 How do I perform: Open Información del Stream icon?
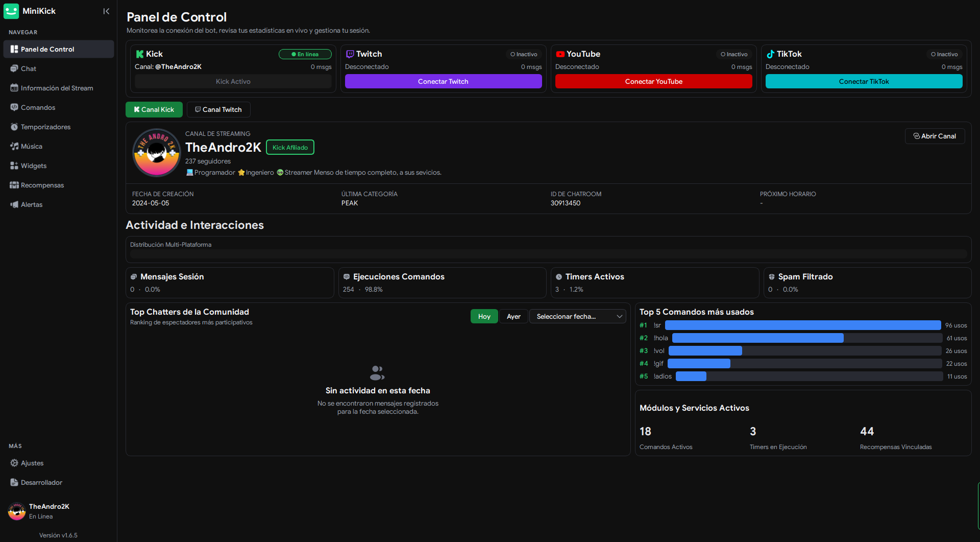click(14, 88)
